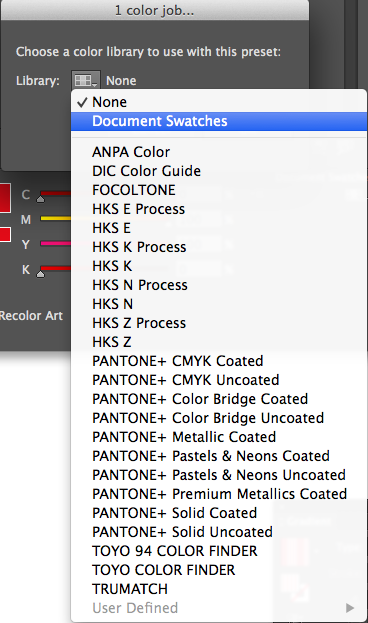
Task: Click the K channel slider handle
Action: pos(41,273)
